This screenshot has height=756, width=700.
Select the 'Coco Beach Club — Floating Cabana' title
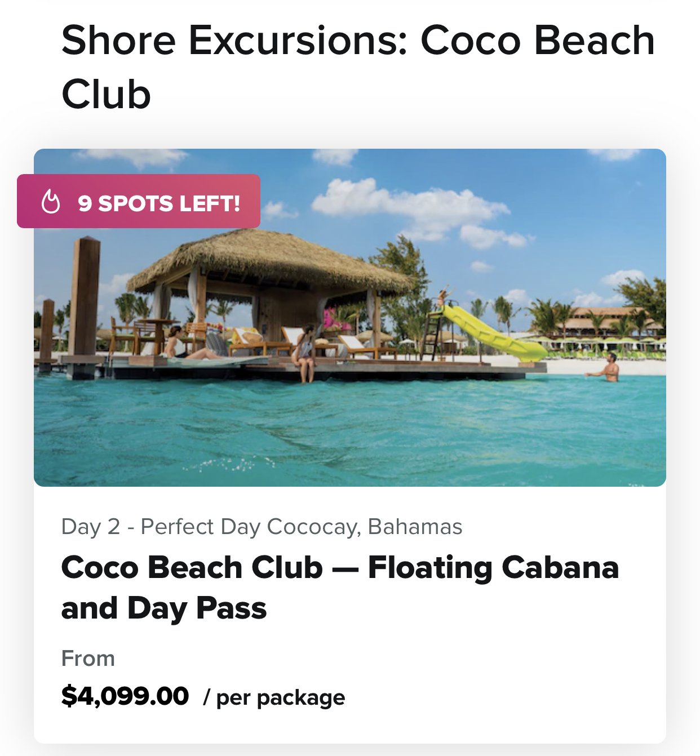[340, 567]
